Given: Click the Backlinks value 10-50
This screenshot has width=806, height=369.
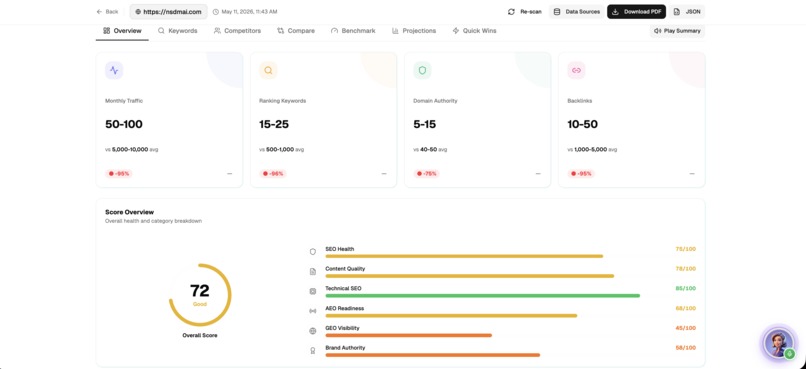Looking at the screenshot, I should 582,124.
